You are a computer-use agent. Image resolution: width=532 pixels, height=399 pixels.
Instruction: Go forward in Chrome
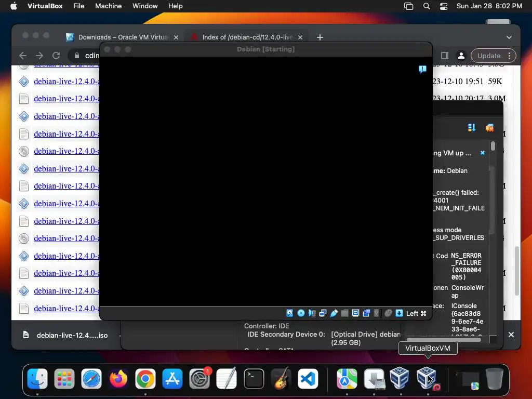click(x=39, y=56)
